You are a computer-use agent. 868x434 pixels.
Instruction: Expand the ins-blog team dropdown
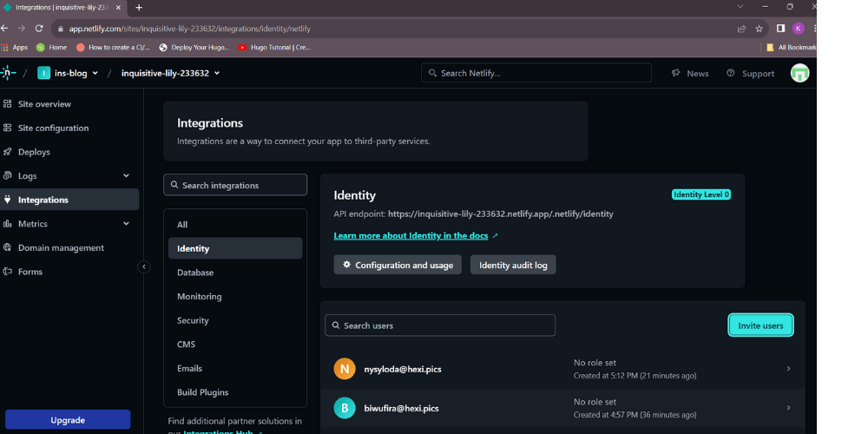(95, 73)
